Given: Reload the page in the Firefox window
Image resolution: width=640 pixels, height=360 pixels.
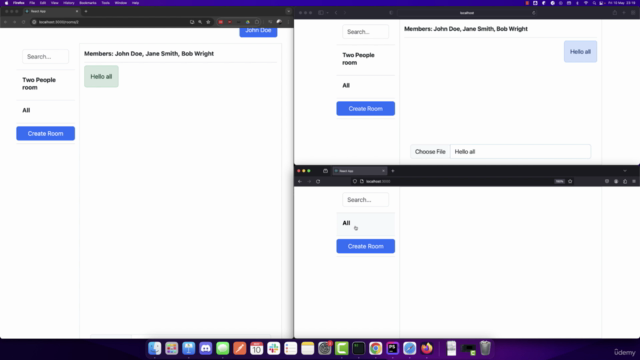Looking at the screenshot, I should coord(318,181).
